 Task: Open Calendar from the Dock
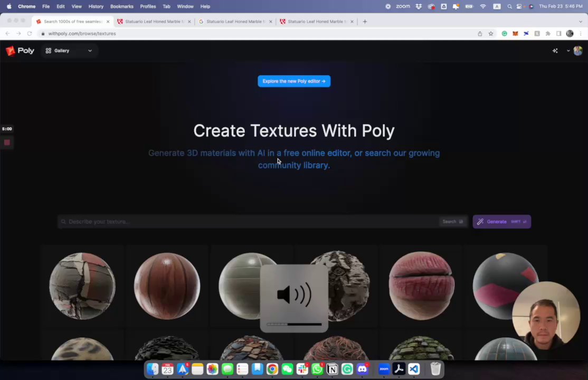168,369
